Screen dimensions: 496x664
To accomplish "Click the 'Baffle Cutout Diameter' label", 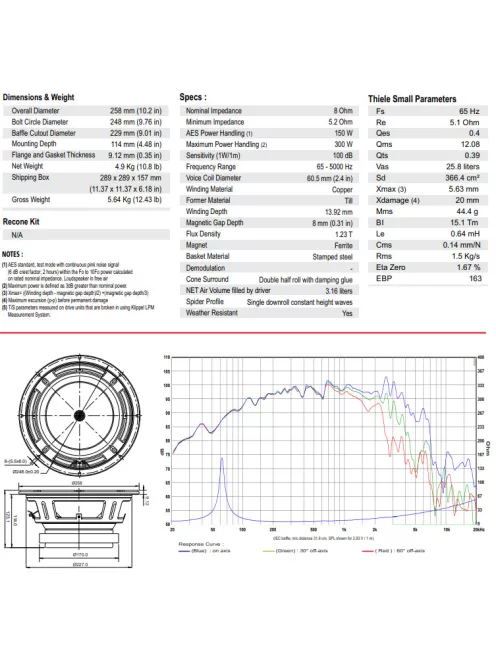I will [43, 133].
